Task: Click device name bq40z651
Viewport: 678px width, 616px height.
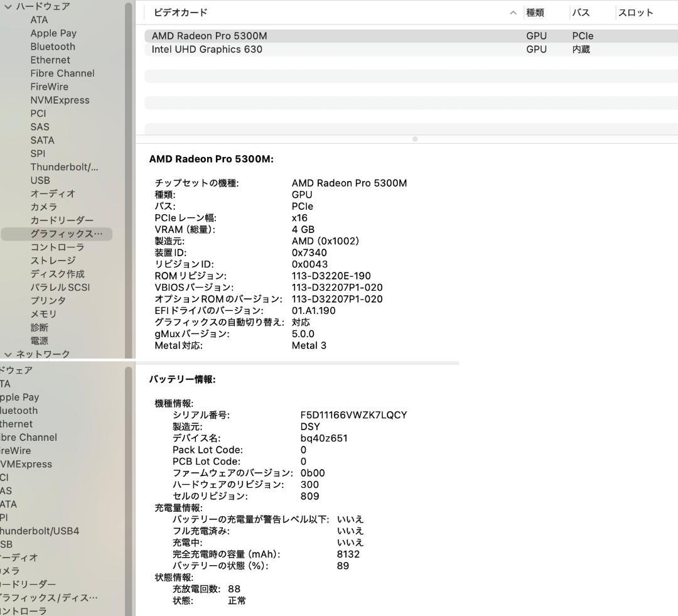Action: 324,438
